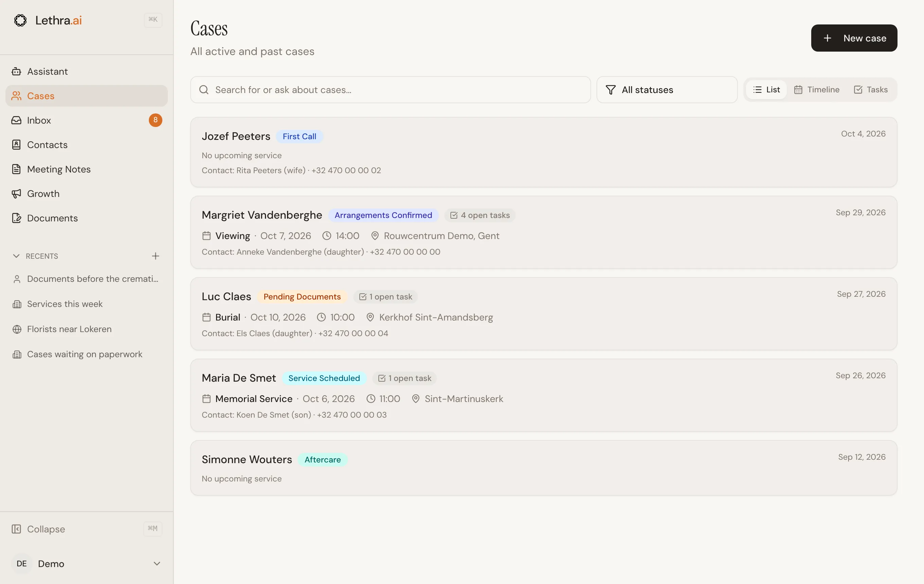The image size is (924, 584).
Task: Click Maria De Smet's 1 open task chip
Action: click(x=405, y=378)
